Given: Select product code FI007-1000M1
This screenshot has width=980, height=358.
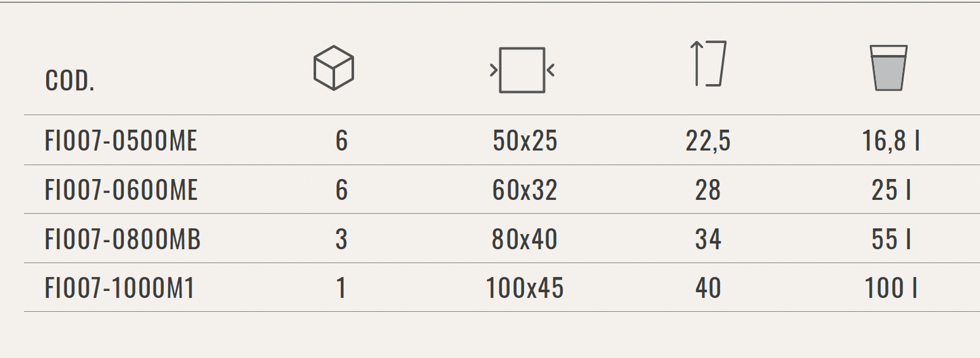Looking at the screenshot, I should coord(119,288).
